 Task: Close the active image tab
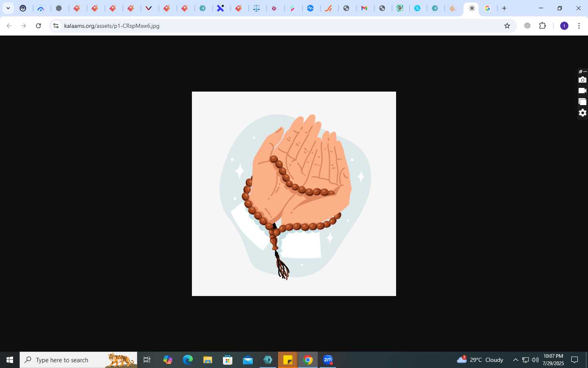point(472,8)
